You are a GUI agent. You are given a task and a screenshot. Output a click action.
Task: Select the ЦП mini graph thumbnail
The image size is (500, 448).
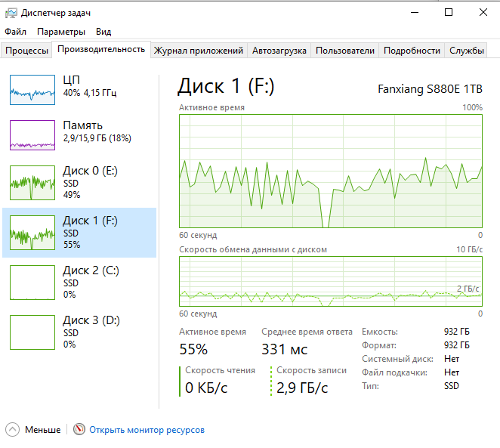(x=32, y=88)
